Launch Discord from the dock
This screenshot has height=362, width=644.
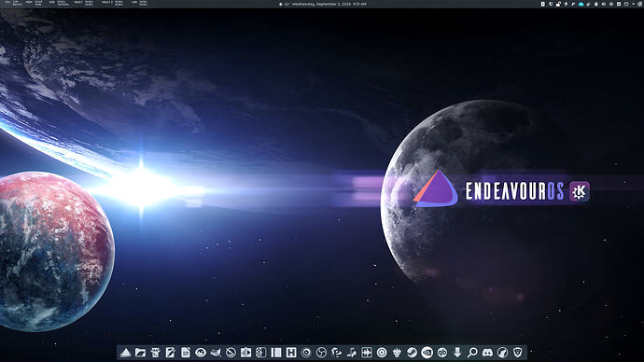tap(487, 352)
